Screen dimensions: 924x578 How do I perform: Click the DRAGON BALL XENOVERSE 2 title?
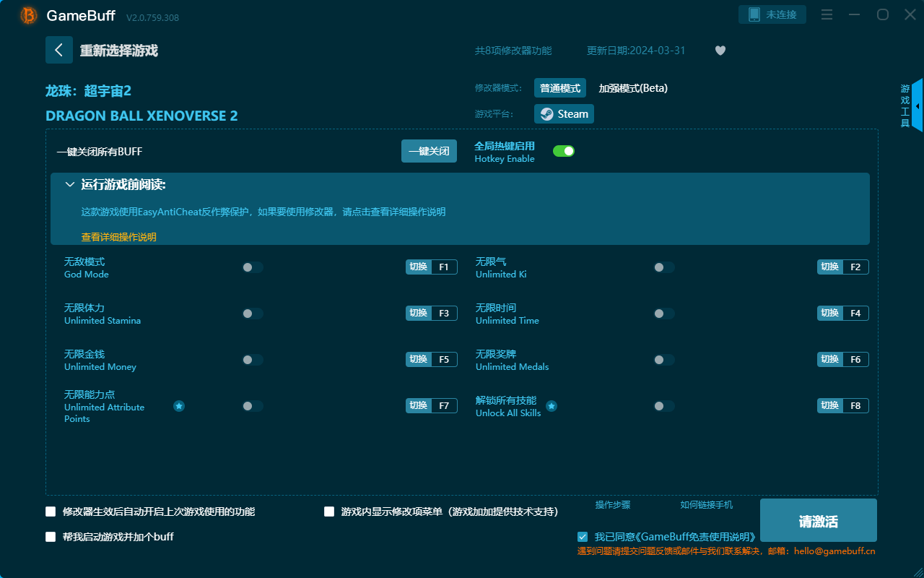[141, 116]
